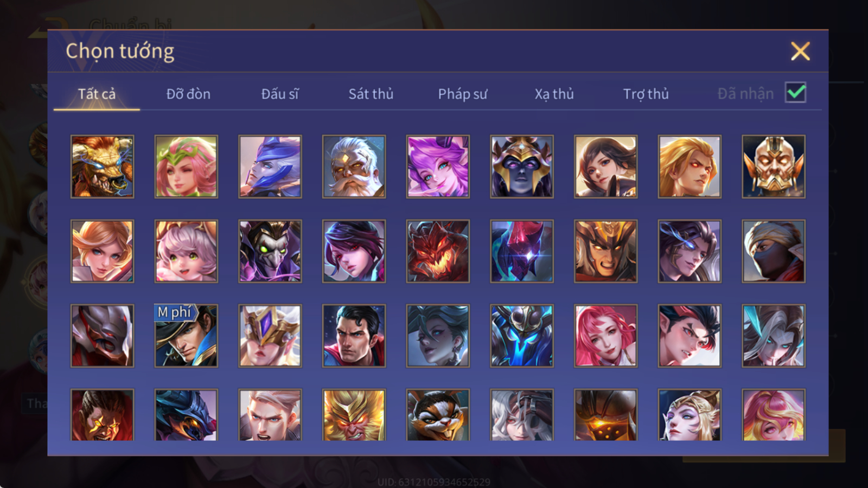This screenshot has height=488, width=868.
Task: Open the Trợ thủ tab
Action: (646, 94)
